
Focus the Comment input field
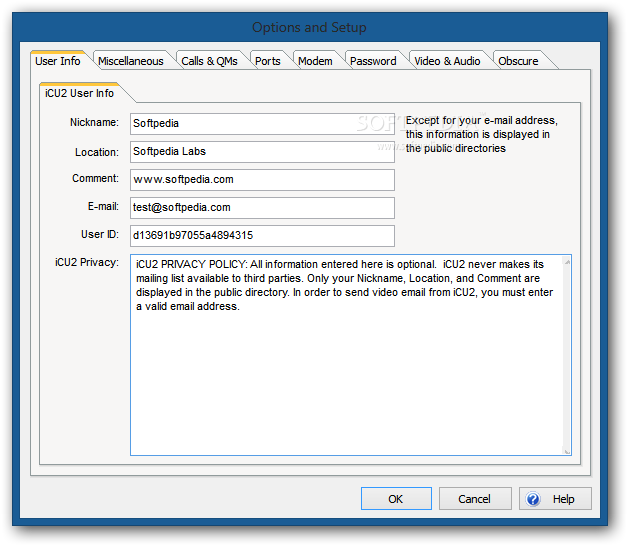tap(262, 179)
